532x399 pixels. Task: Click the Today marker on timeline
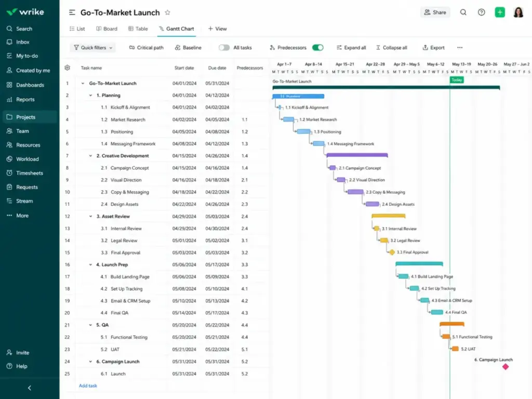[x=457, y=80]
